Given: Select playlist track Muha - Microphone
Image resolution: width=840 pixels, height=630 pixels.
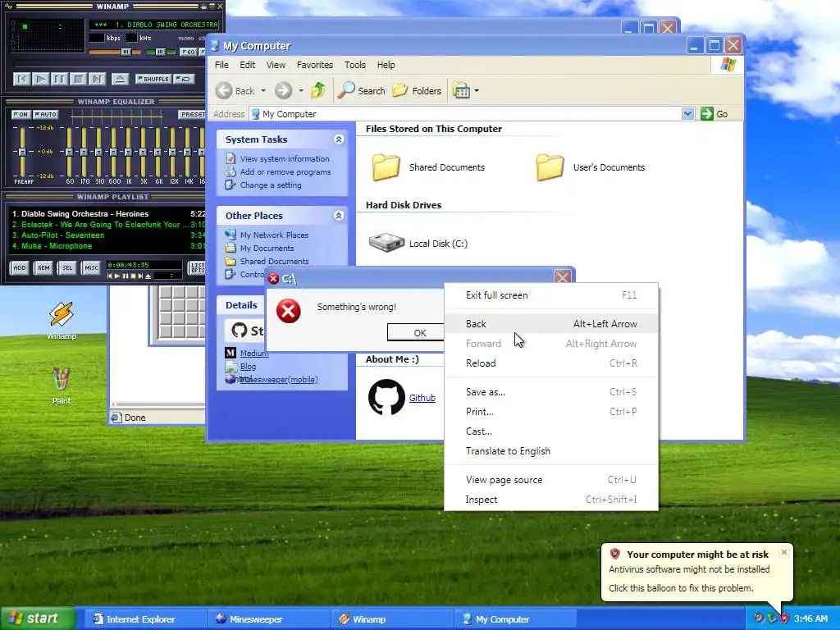Looking at the screenshot, I should [x=109, y=246].
